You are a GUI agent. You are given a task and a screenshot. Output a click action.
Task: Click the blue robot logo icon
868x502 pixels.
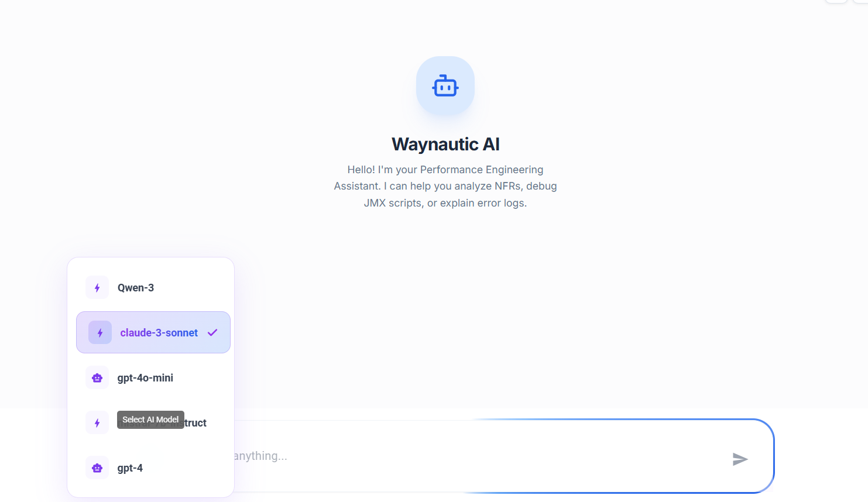tap(445, 86)
